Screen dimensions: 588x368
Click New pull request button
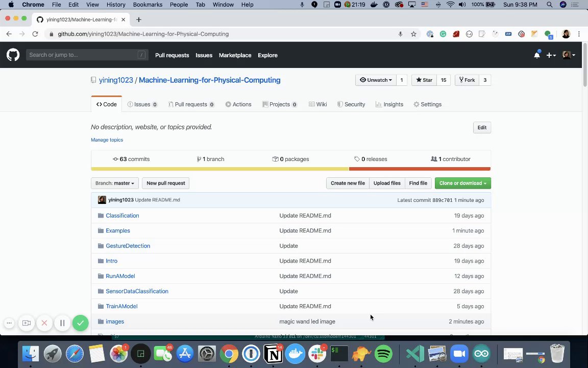coord(166,183)
